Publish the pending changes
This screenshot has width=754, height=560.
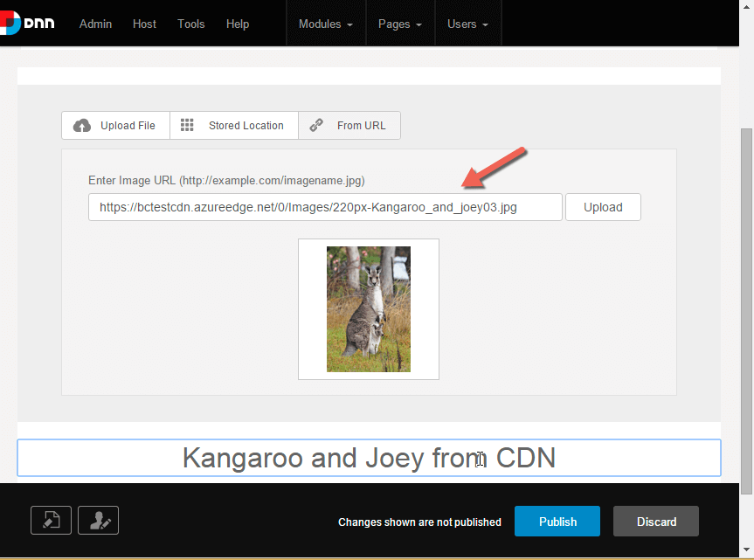557,522
